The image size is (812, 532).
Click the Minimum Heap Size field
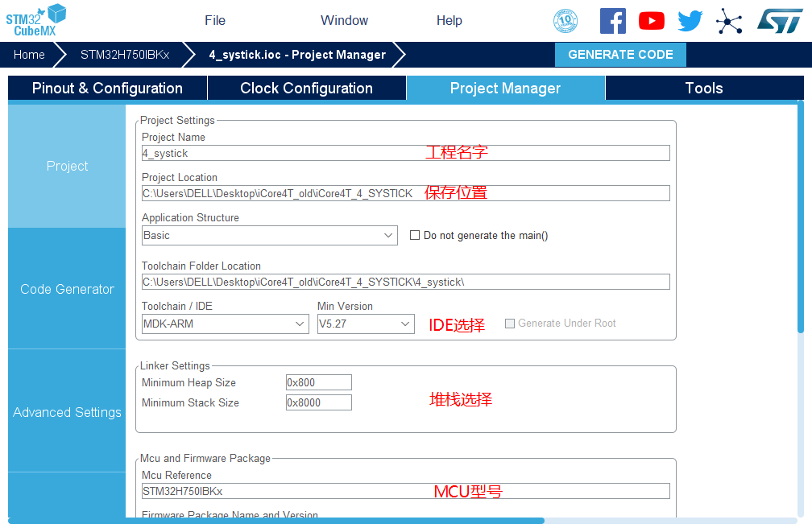click(x=318, y=383)
